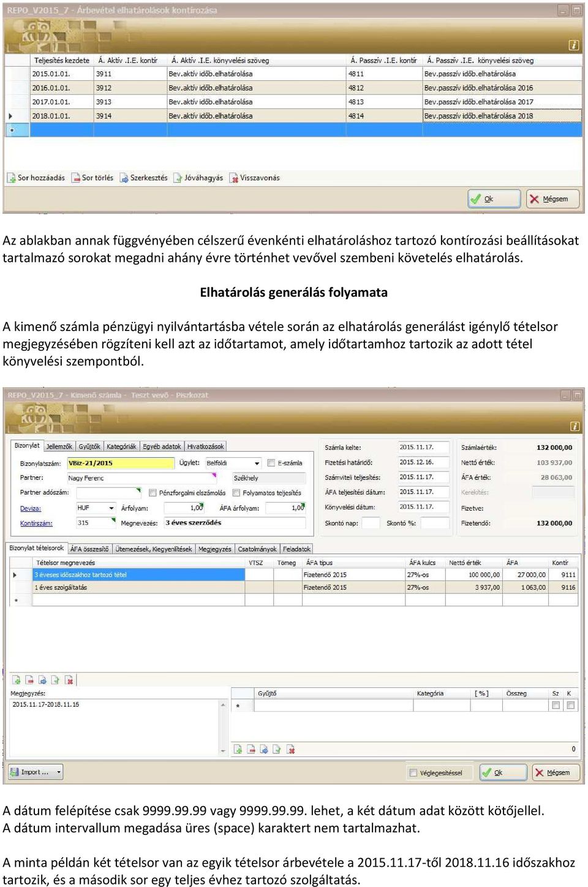Click the Fizetési határidő field 2015.12.16.
The width and height of the screenshot is (588, 887).
click(424, 462)
